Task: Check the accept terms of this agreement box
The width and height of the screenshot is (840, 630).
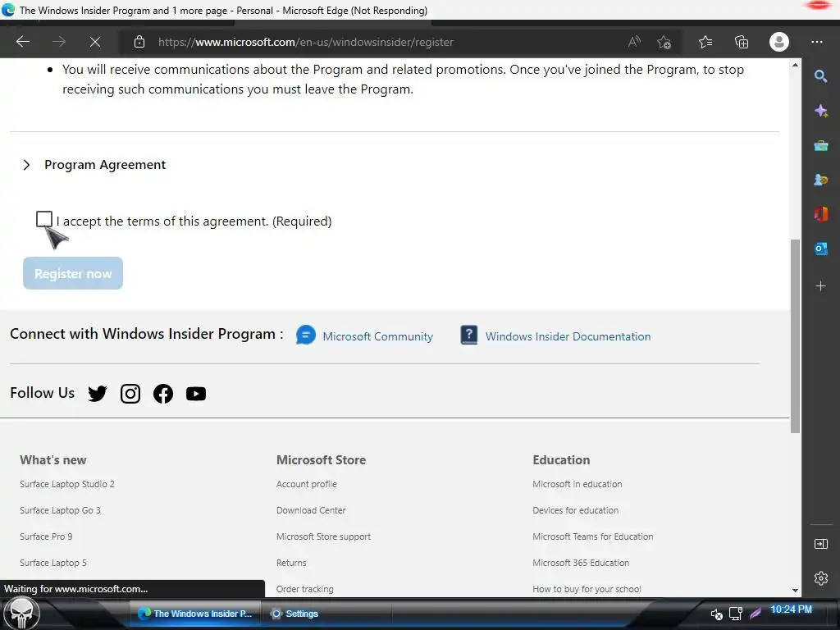Action: click(44, 219)
